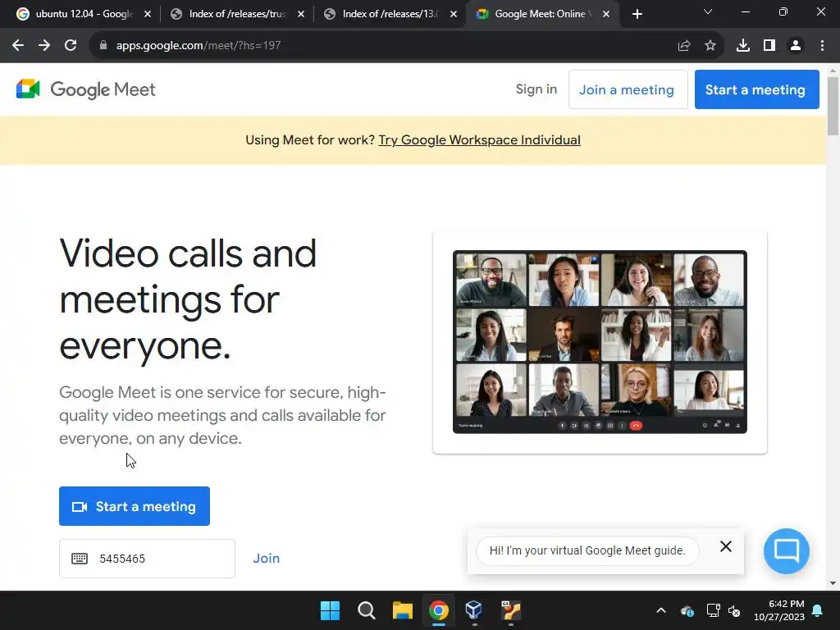View site information lock icon
The height and width of the screenshot is (630, 840).
[103, 46]
